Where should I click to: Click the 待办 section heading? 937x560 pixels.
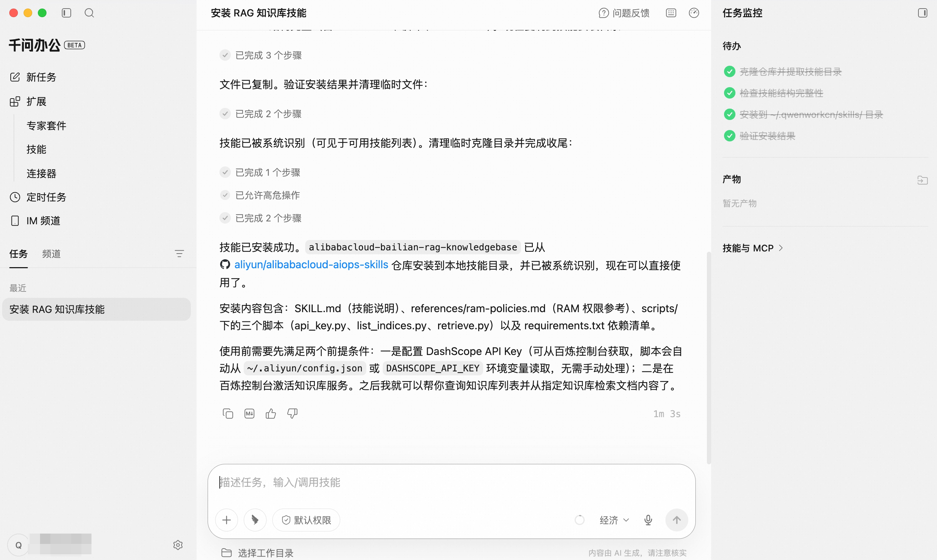coord(732,46)
